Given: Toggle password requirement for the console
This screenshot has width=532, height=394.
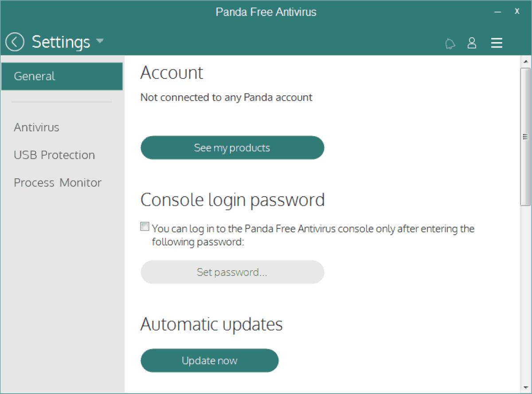Looking at the screenshot, I should point(145,226).
